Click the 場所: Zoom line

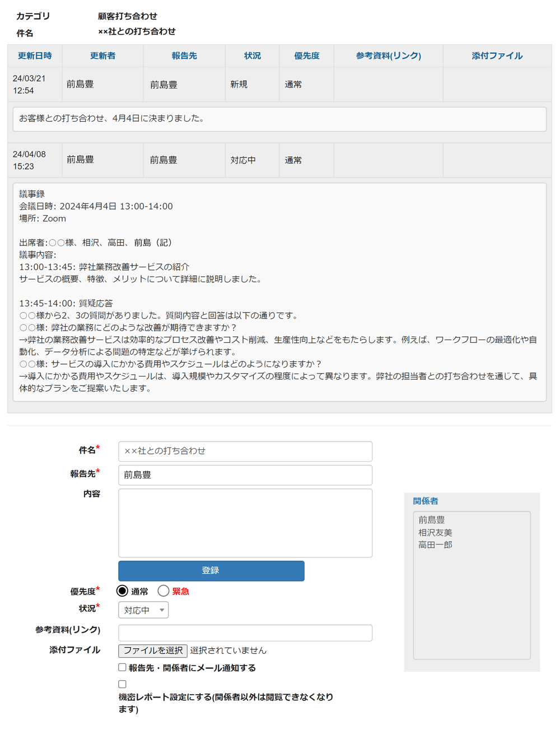click(43, 218)
